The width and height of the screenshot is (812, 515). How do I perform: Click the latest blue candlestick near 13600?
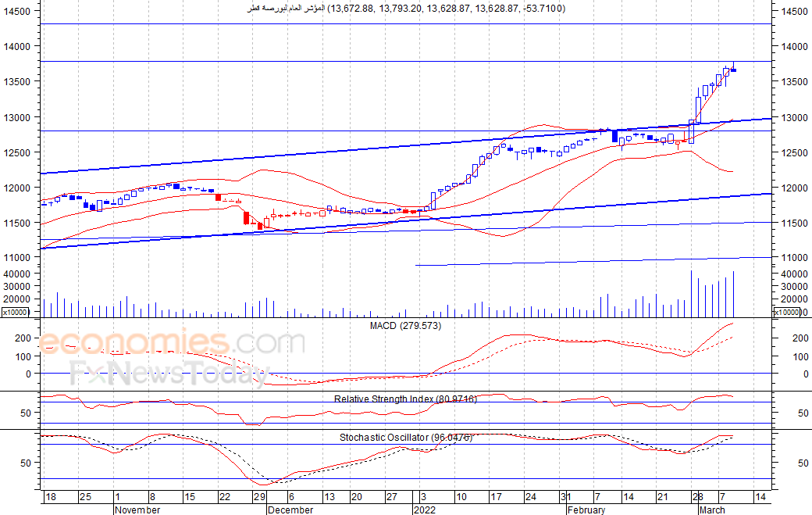pos(733,70)
